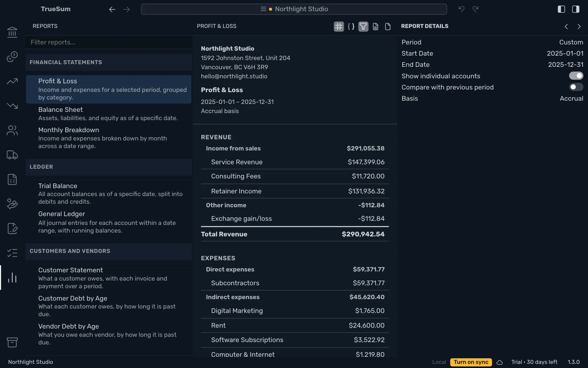Click the cloud sync status icon

pos(500,362)
